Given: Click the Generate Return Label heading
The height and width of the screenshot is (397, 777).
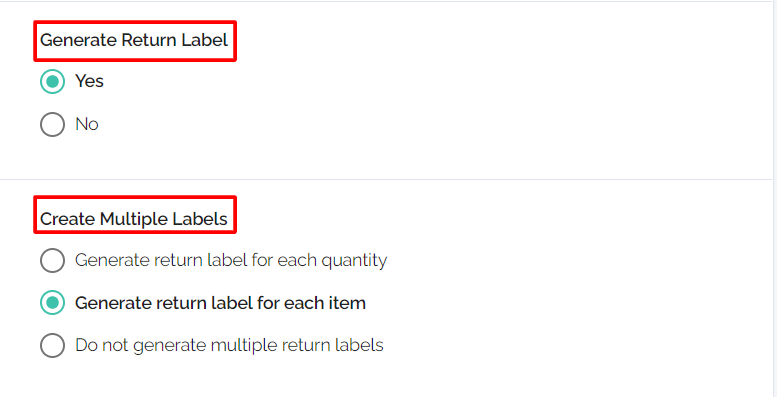Looking at the screenshot, I should [x=134, y=40].
